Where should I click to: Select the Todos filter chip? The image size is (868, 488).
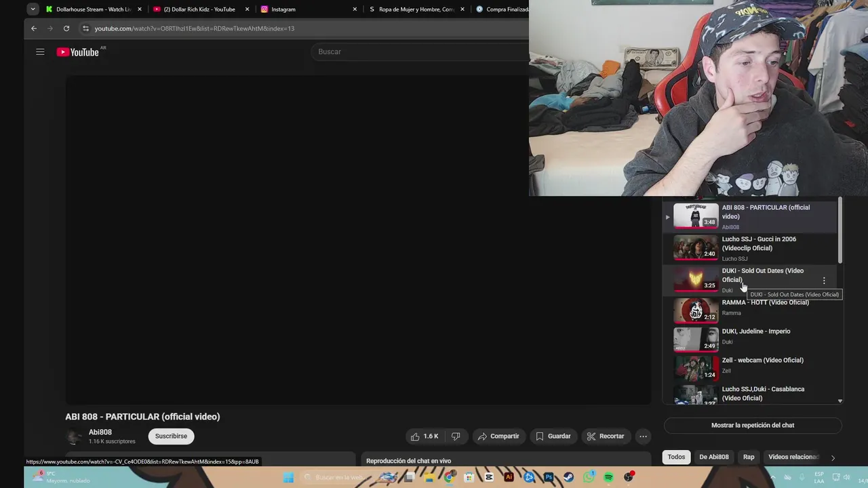(676, 457)
